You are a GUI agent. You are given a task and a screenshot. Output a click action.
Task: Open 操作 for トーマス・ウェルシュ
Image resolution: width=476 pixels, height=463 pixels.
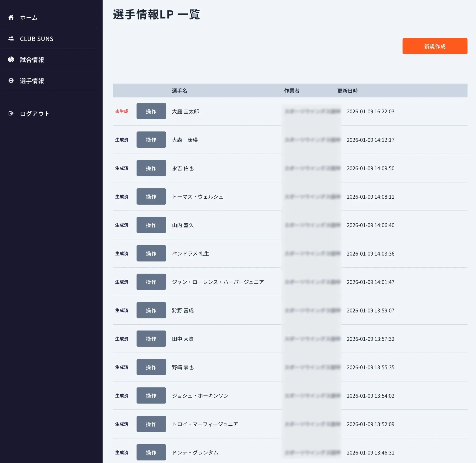pyautogui.click(x=151, y=196)
